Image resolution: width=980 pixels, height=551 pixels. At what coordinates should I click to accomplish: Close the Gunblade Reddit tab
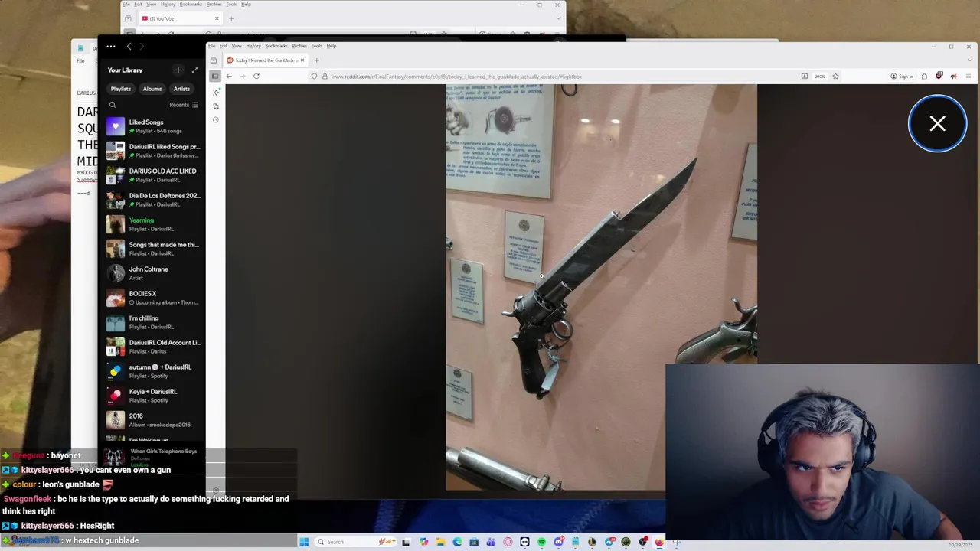302,60
